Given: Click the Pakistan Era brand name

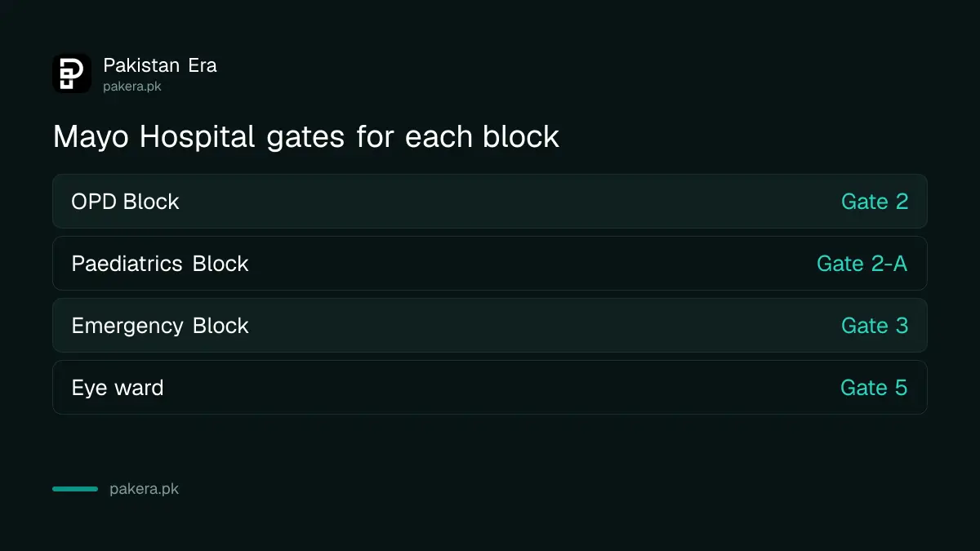Looking at the screenshot, I should [x=160, y=65].
